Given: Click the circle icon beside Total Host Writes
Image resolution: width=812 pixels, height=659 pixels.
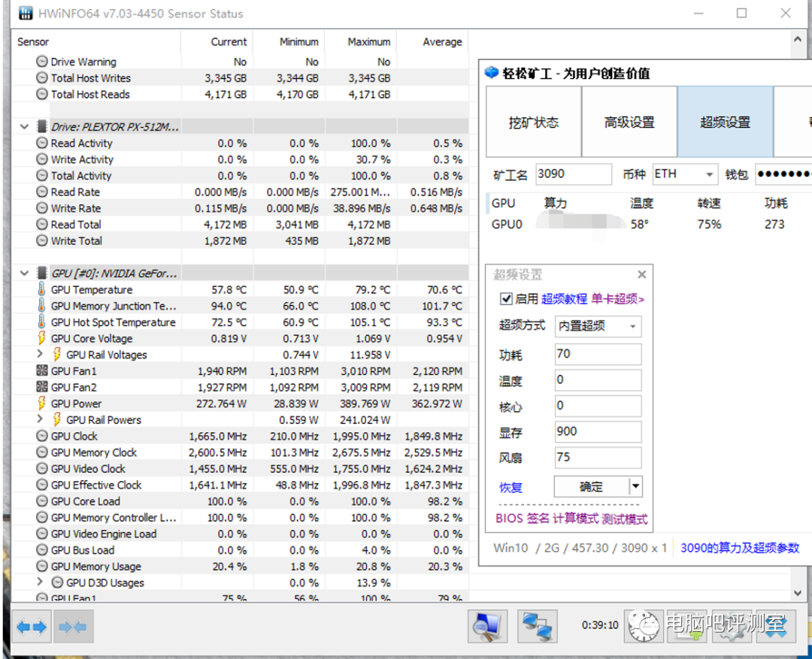Looking at the screenshot, I should (x=42, y=77).
